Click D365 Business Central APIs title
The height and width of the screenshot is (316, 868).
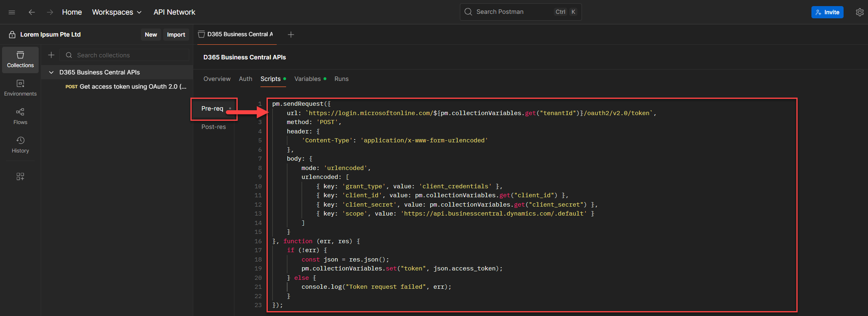click(x=245, y=57)
